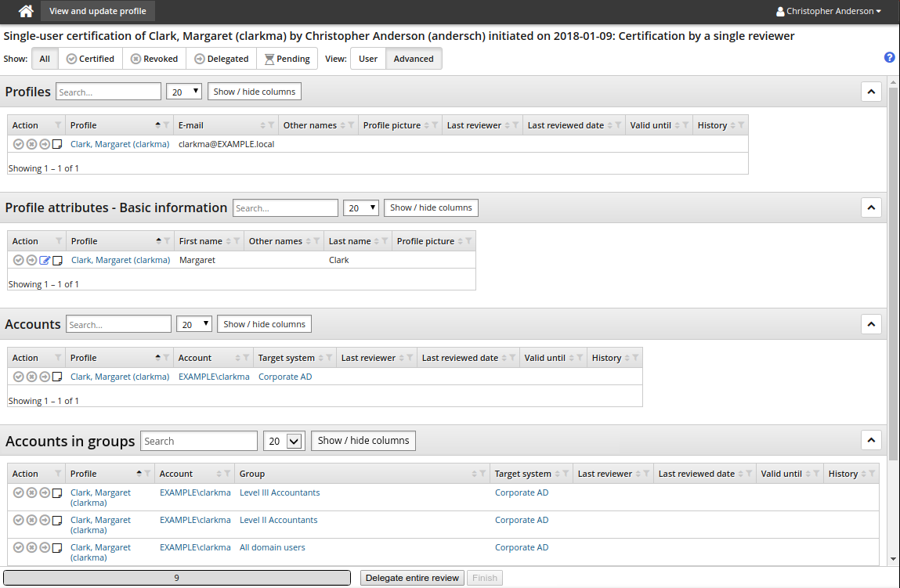Open Christopher Anderson user menu

(828, 12)
